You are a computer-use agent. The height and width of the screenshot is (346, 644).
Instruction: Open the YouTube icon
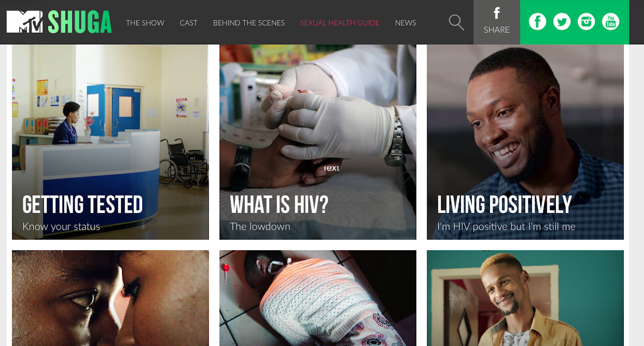[x=611, y=21]
